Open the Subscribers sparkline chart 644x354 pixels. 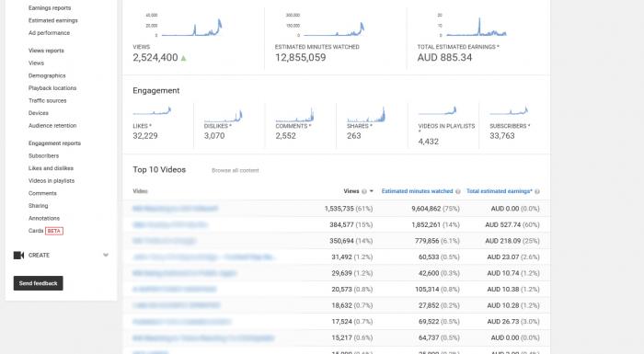click(509, 111)
